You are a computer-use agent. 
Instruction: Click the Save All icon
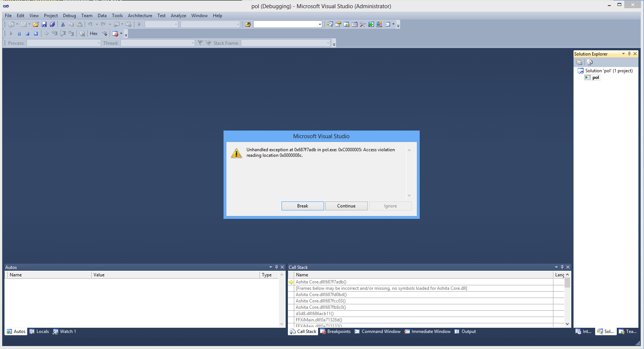(52, 24)
